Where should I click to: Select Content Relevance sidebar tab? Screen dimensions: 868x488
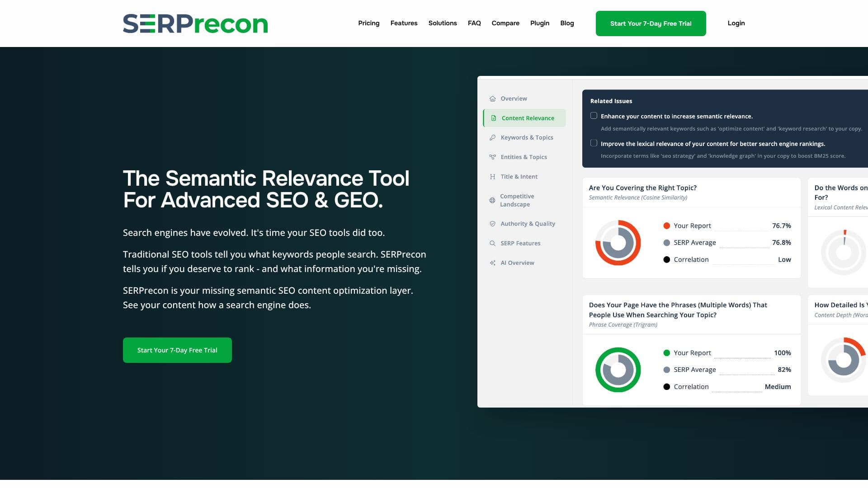524,118
